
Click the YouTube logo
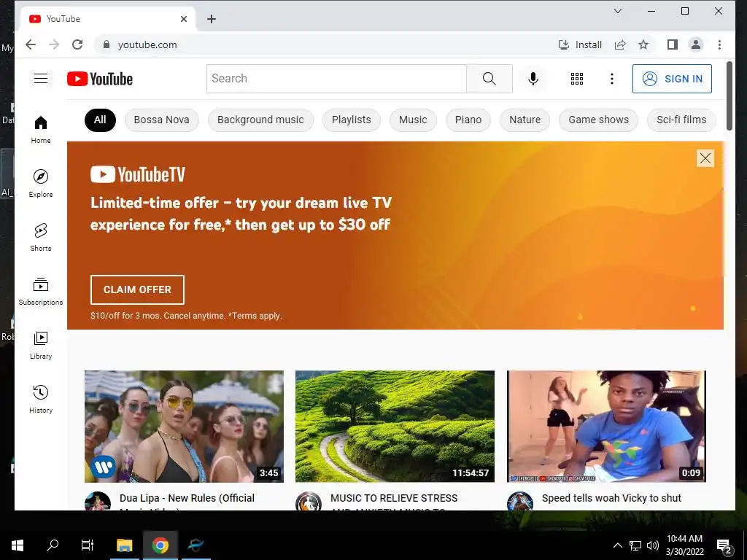[x=100, y=79]
